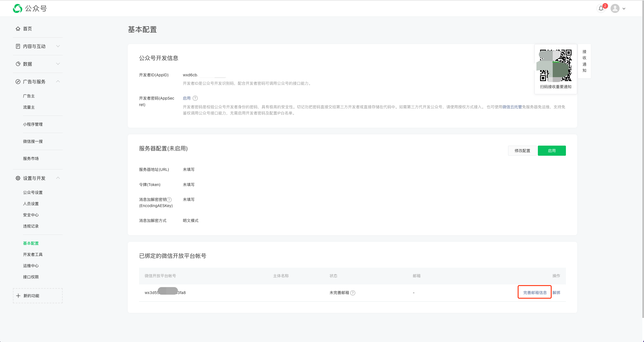Click the user avatar icon

(615, 8)
